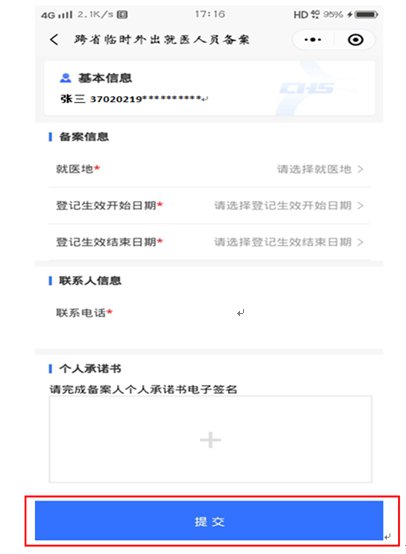Tap the 跨省临时外出就医人员备案 page title
The height and width of the screenshot is (554, 406).
(162, 40)
